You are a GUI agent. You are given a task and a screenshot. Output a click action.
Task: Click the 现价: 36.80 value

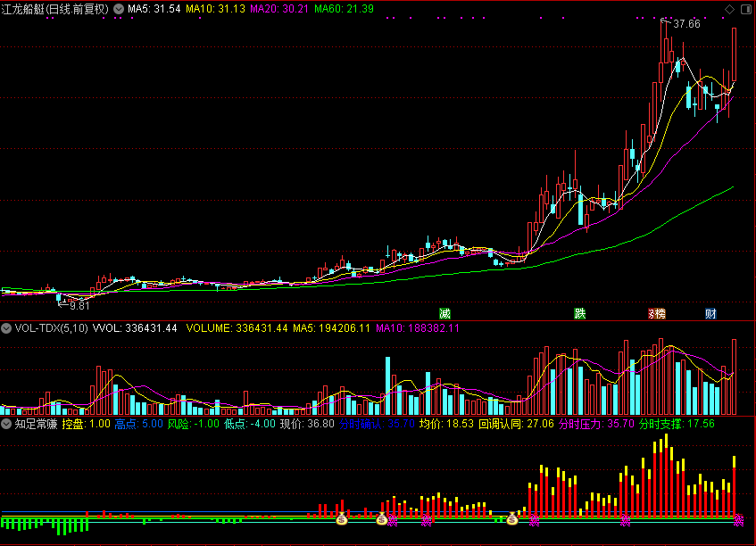(307, 424)
